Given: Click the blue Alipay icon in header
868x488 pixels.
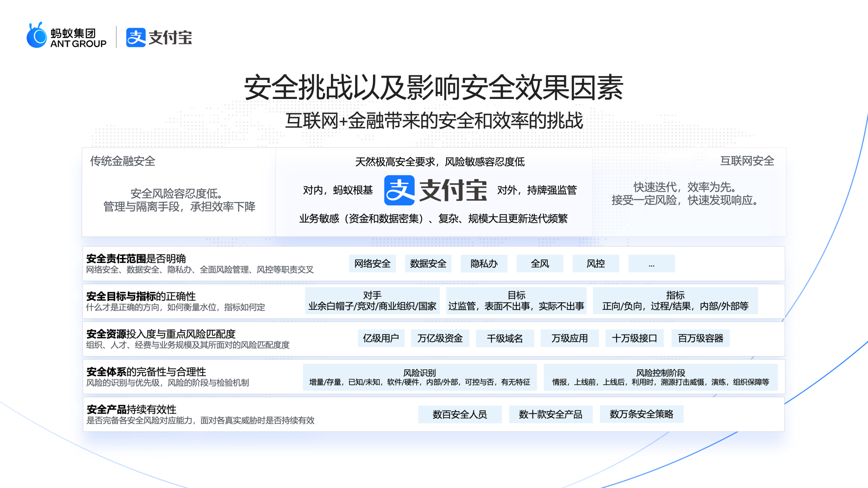Looking at the screenshot, I should pos(136,37).
